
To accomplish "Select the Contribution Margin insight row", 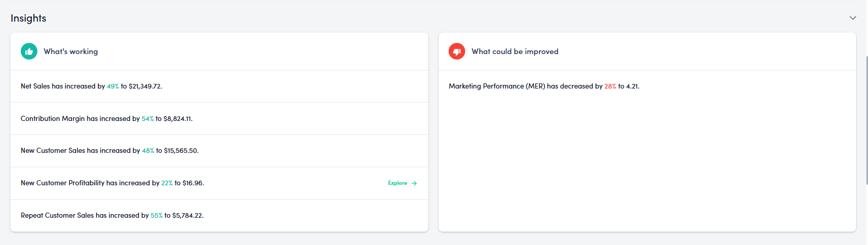I will click(106, 119).
